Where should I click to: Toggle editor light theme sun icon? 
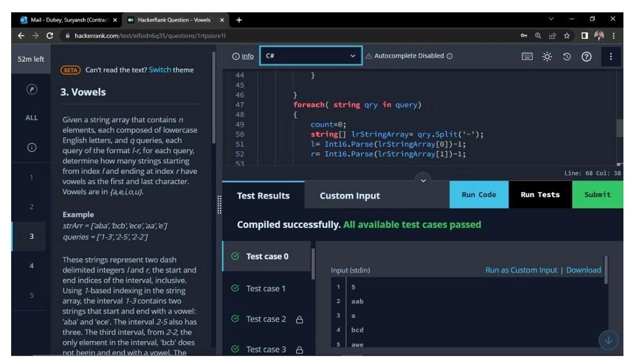547,56
